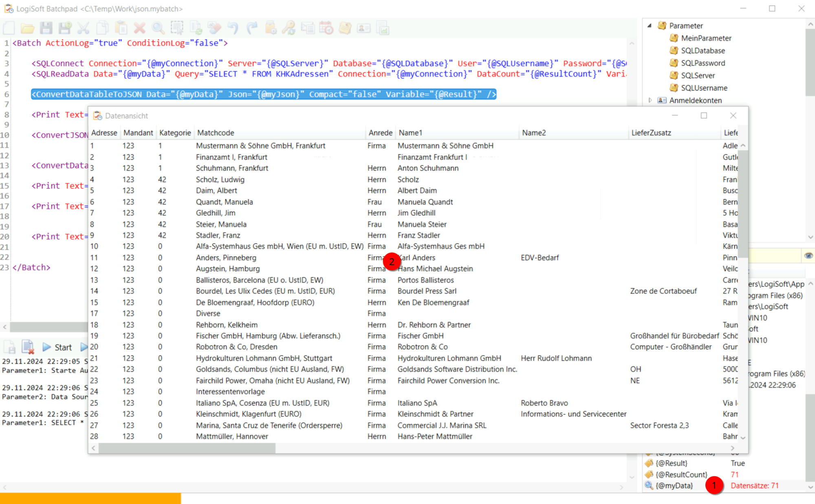Click the Datenansicht vertical scroll down arrow
815x504 pixels.
click(x=743, y=438)
